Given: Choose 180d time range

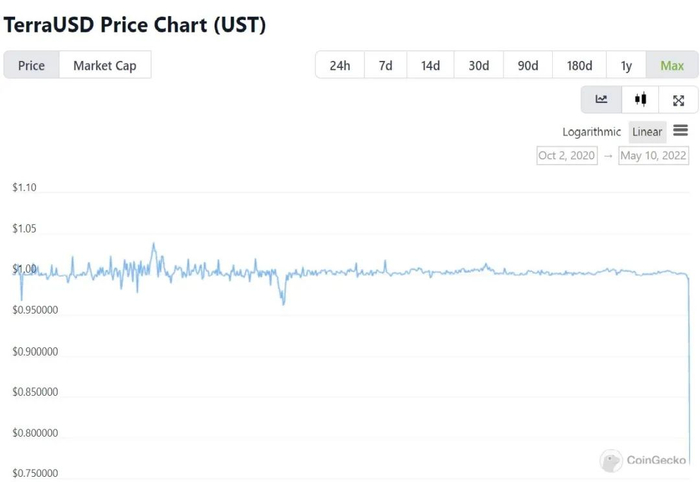Looking at the screenshot, I should (579, 66).
